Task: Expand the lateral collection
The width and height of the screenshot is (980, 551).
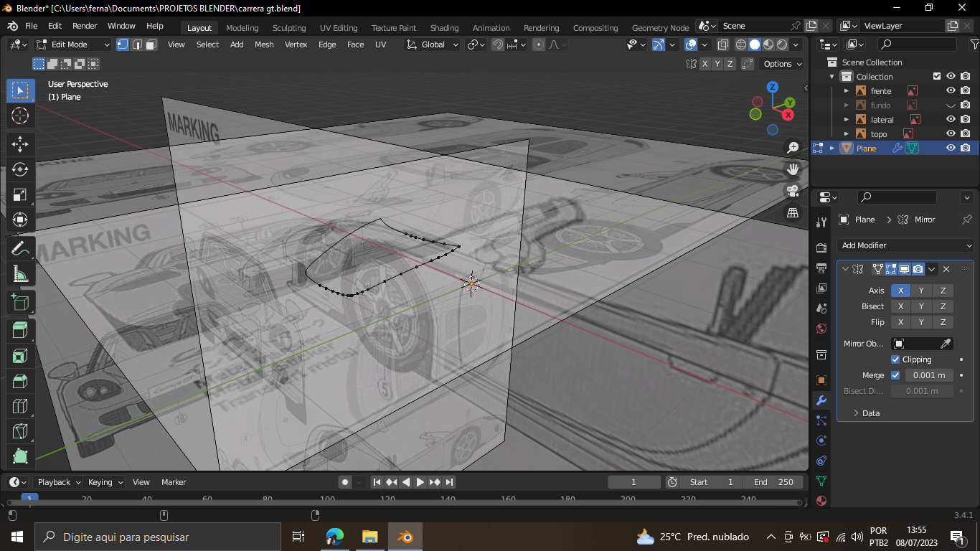Action: (847, 120)
